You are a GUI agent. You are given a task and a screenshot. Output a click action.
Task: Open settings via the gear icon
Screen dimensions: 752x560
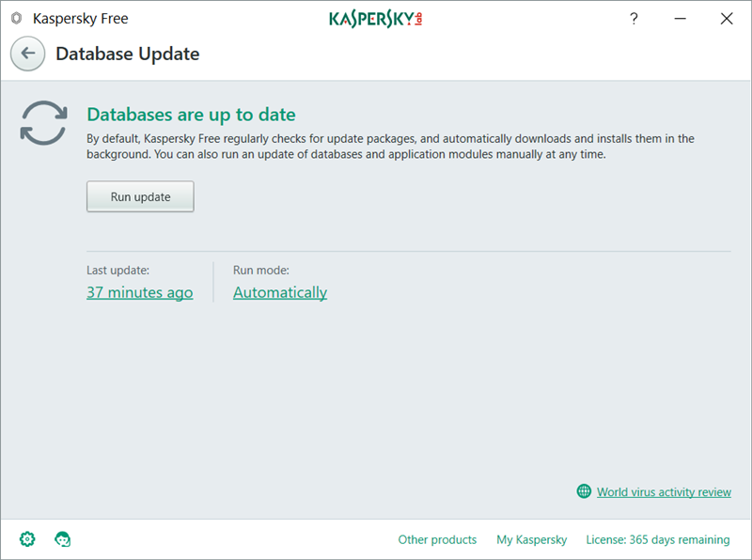pyautogui.click(x=27, y=539)
